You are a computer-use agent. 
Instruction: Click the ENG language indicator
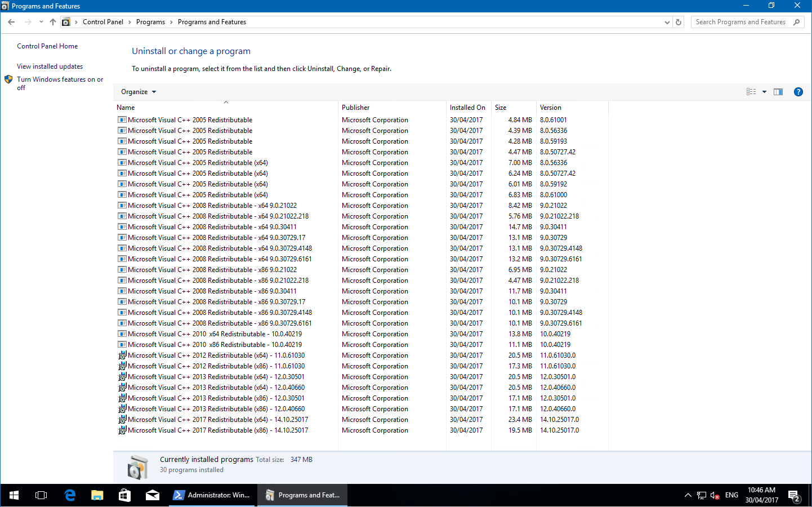point(731,495)
